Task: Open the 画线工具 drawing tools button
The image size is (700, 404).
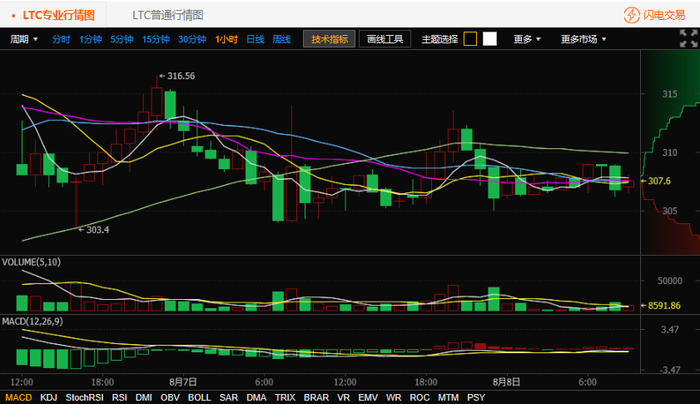Action: (x=385, y=39)
